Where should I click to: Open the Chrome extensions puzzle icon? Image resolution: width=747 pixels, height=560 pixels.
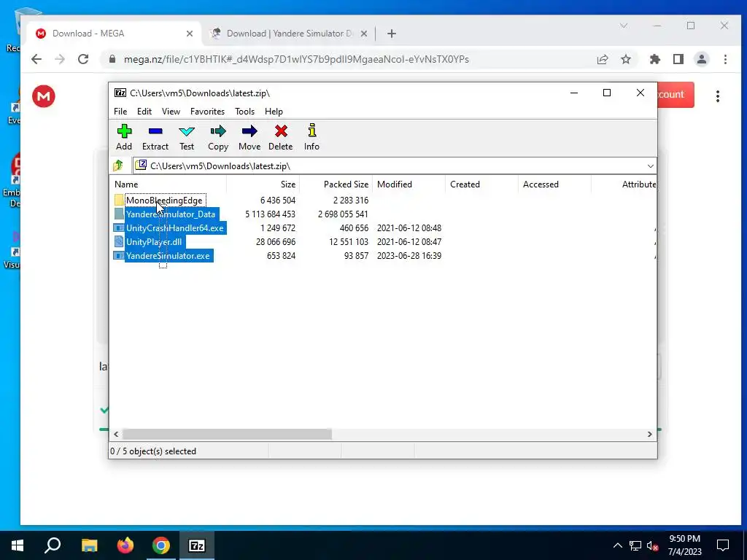click(x=655, y=59)
